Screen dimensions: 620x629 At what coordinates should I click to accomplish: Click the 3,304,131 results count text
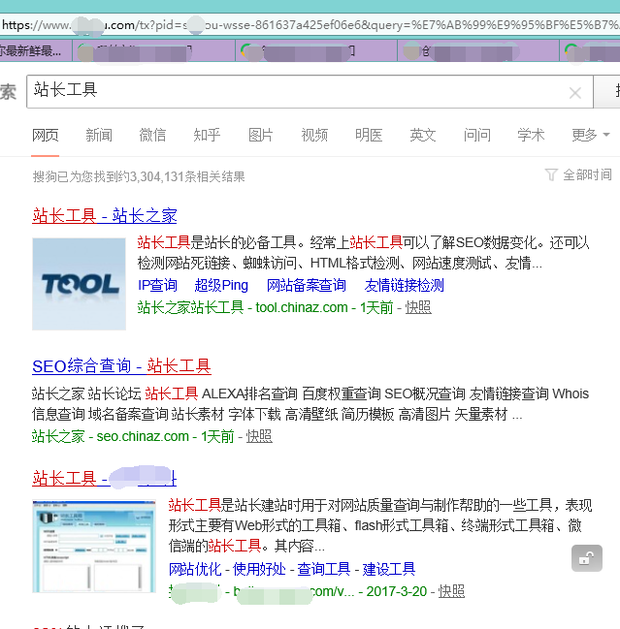coord(139,177)
